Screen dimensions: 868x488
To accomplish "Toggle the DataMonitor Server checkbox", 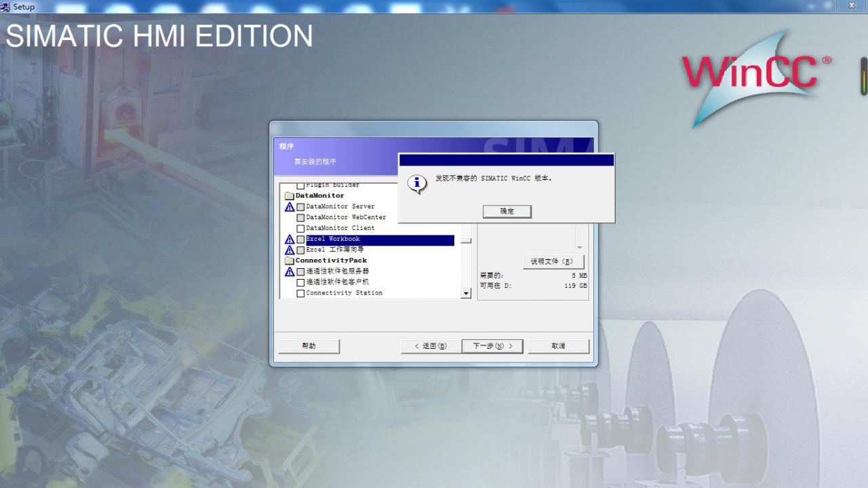I will (x=300, y=207).
